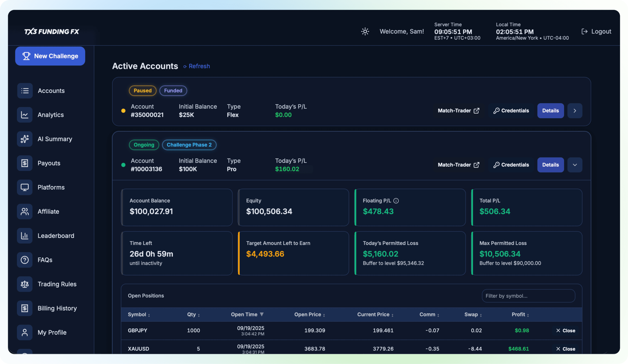Open the Accounts section in sidebar
628x364 pixels.
click(x=51, y=91)
